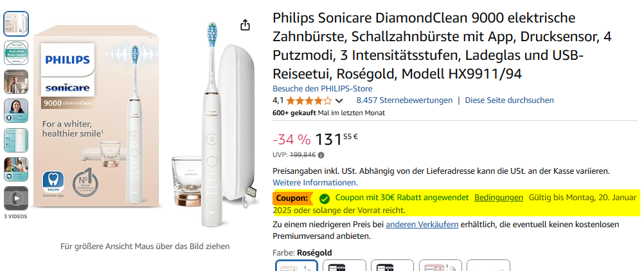Viewport: 644px width, 271px height.
Task: Visit the PHILIPS-Store link
Action: [322, 88]
